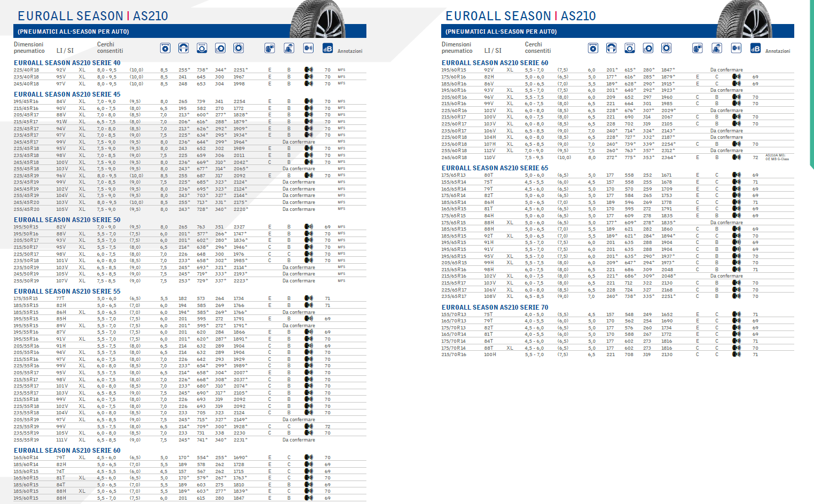Click the fifth tyre measurement icon on right page
This screenshot has height=504, width=814.
click(x=666, y=49)
